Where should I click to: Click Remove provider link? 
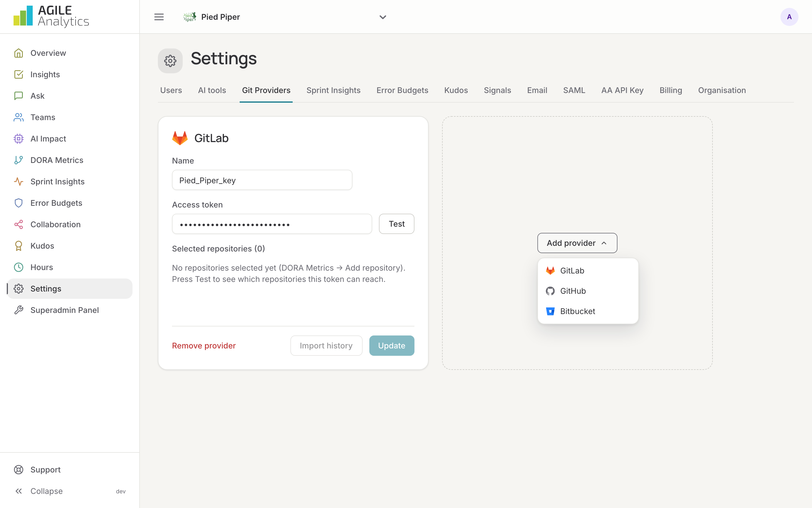(204, 346)
